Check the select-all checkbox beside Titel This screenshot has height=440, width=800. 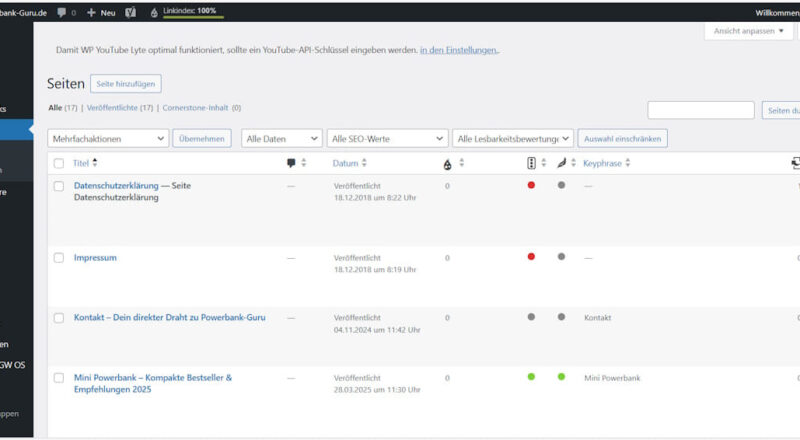click(x=59, y=163)
